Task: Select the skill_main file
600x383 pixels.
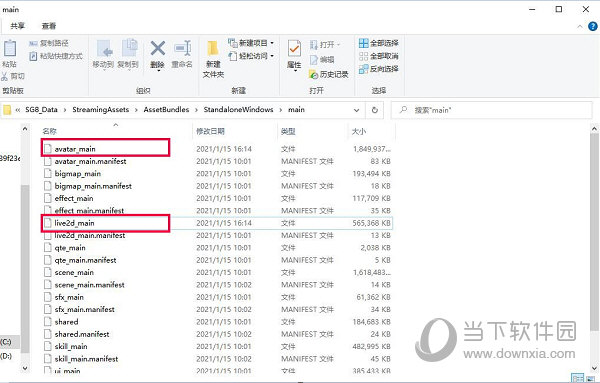Action: pyautogui.click(x=71, y=347)
